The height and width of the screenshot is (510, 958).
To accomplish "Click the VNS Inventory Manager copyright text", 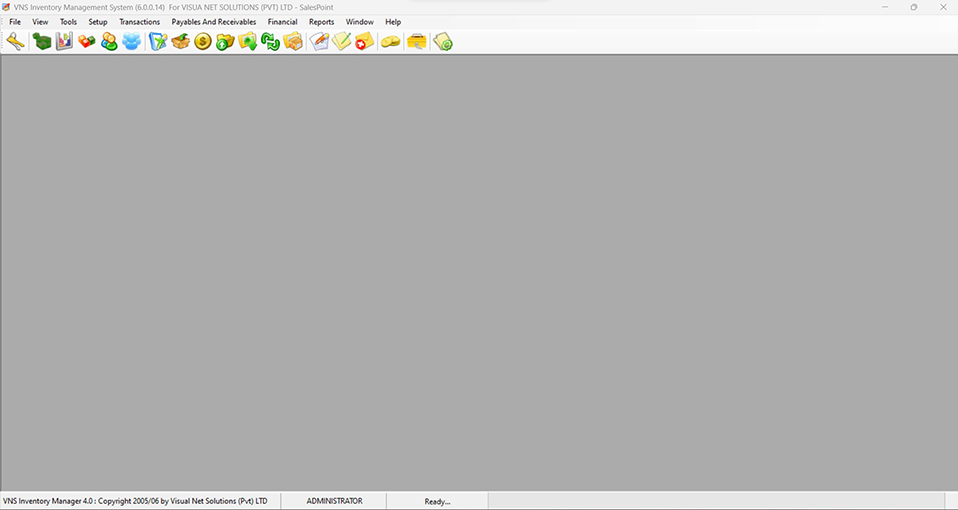I will [135, 501].
